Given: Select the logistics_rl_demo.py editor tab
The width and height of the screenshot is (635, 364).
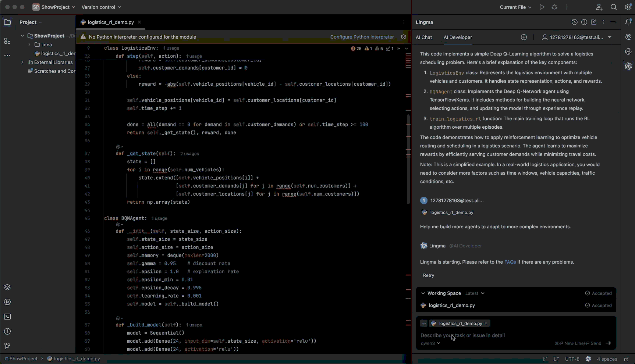Looking at the screenshot, I should [111, 22].
